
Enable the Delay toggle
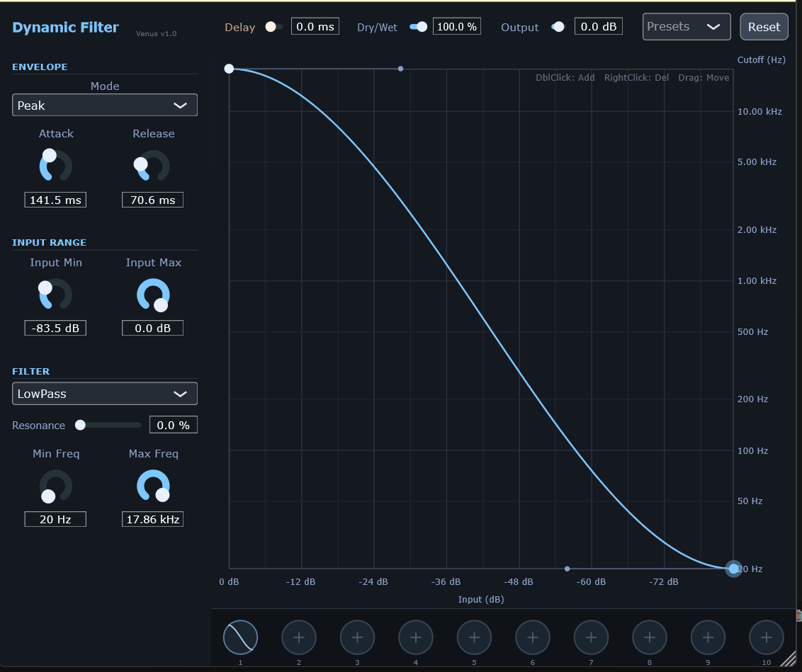point(273,25)
